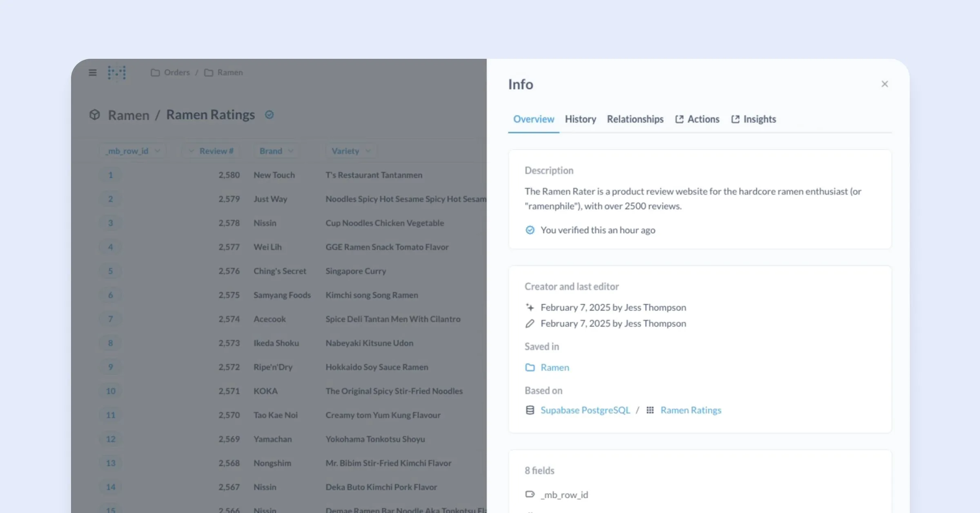
Task: Open the Ramen collection under Saved in
Action: [555, 367]
